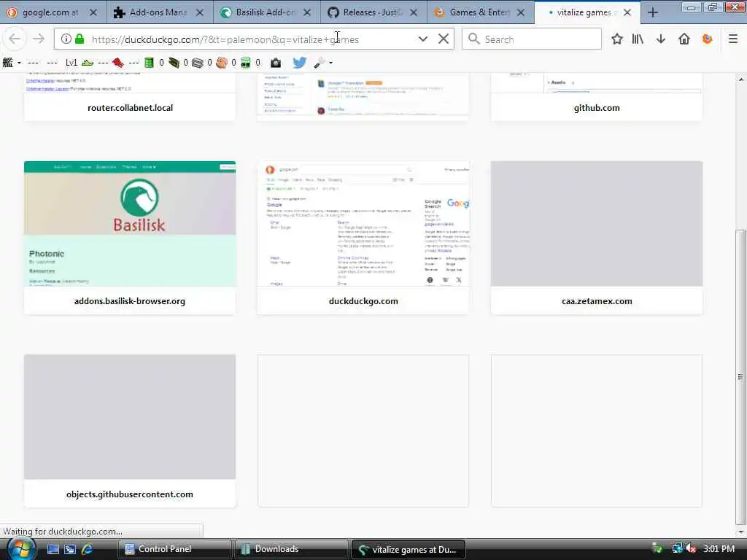Take a screenshot with camera icon
Image resolution: width=747 pixels, height=560 pixels.
[276, 63]
